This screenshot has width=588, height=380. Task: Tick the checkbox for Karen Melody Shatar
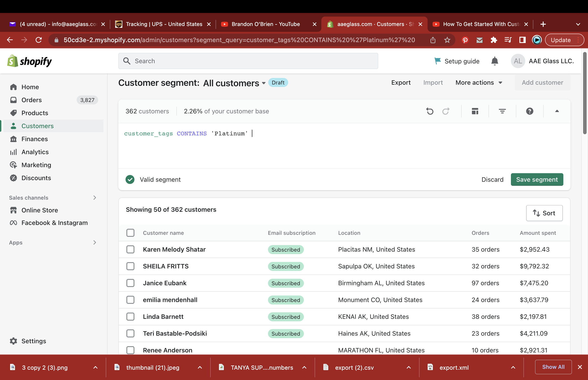click(x=130, y=249)
